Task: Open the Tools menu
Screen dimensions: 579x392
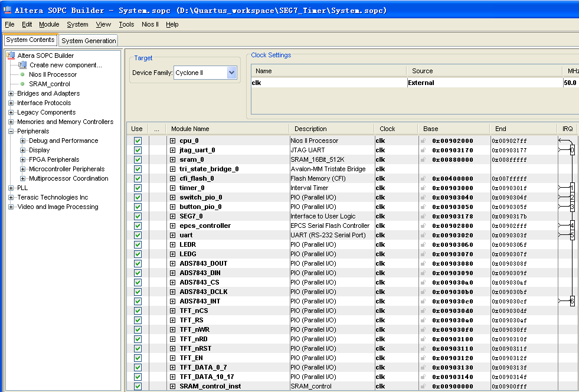Action: click(x=126, y=24)
